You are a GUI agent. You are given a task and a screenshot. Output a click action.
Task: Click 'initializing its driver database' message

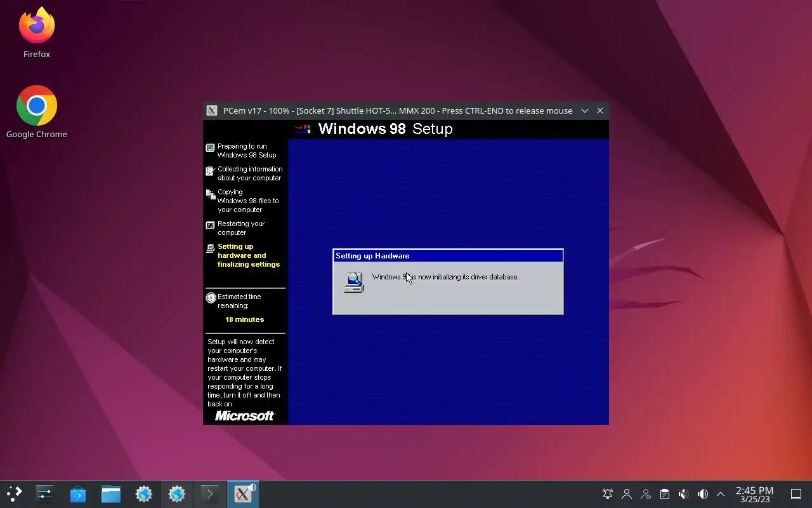(447, 277)
